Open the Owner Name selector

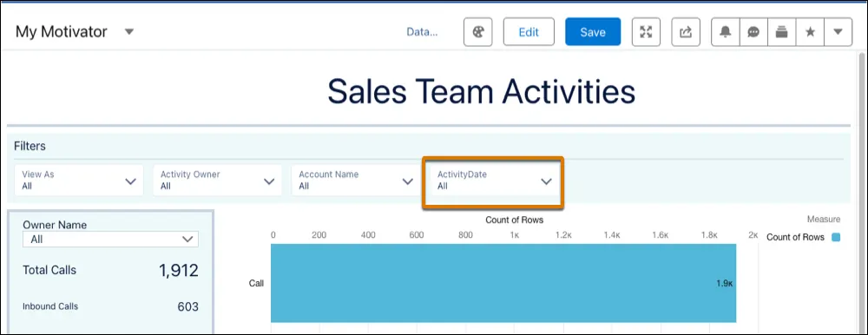click(110, 240)
